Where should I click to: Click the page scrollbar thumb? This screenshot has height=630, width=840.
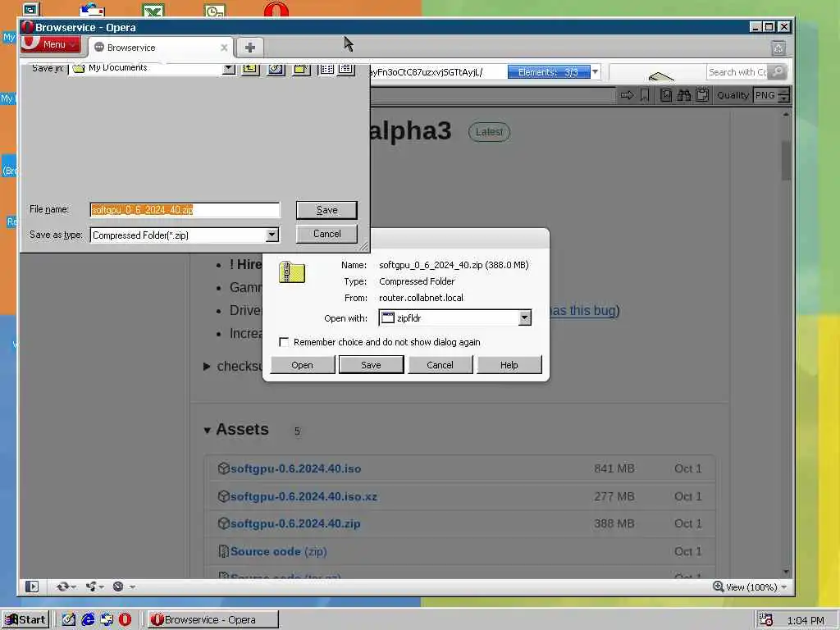coord(786,161)
